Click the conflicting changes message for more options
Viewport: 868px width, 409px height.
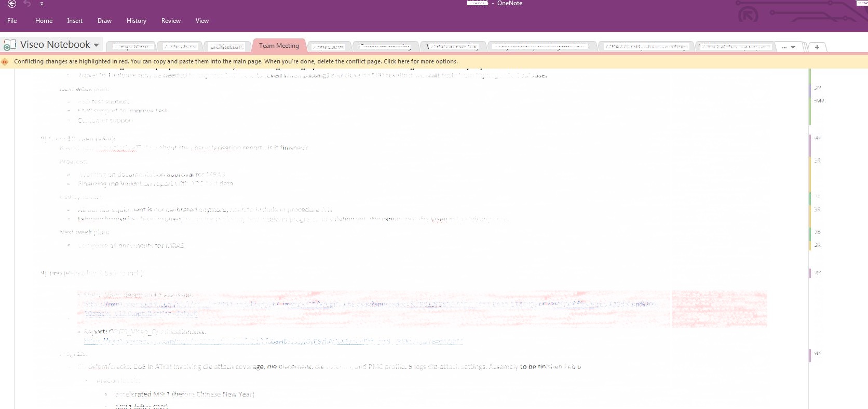(x=236, y=61)
